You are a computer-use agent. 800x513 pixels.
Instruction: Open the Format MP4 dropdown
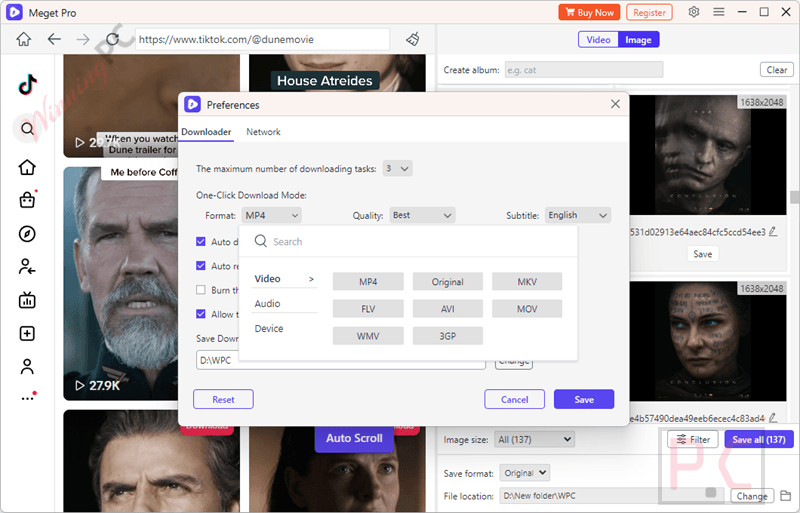271,215
